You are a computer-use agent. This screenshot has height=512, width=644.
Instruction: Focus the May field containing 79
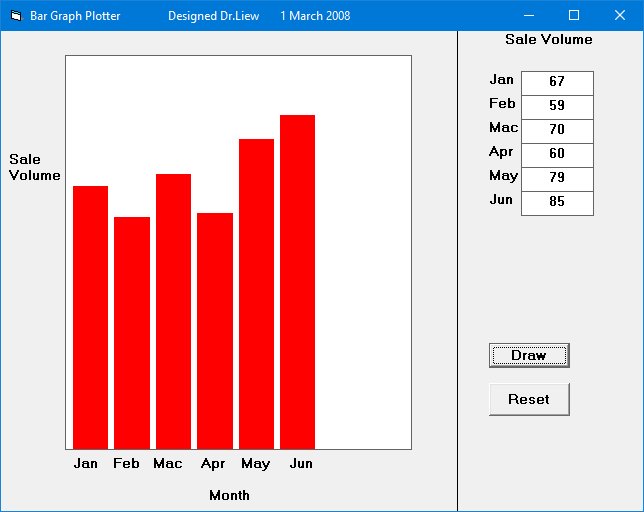tap(557, 179)
